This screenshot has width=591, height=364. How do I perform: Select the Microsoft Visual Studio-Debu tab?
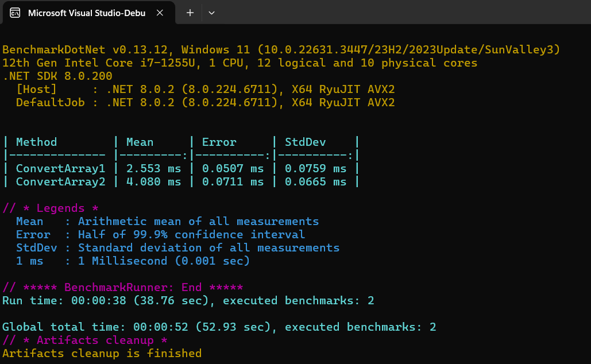click(88, 13)
